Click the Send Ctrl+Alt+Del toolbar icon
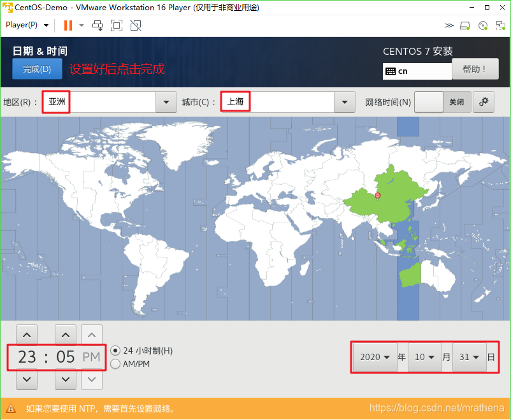This screenshot has width=511, height=420. pyautogui.click(x=97, y=25)
